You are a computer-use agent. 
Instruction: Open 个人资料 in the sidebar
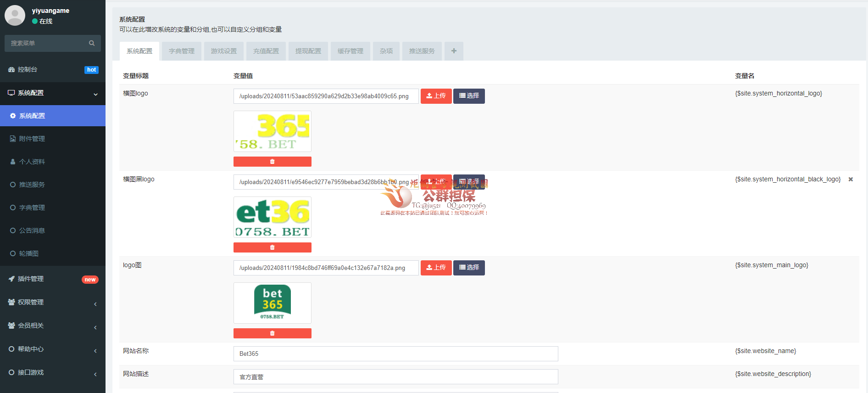32,162
